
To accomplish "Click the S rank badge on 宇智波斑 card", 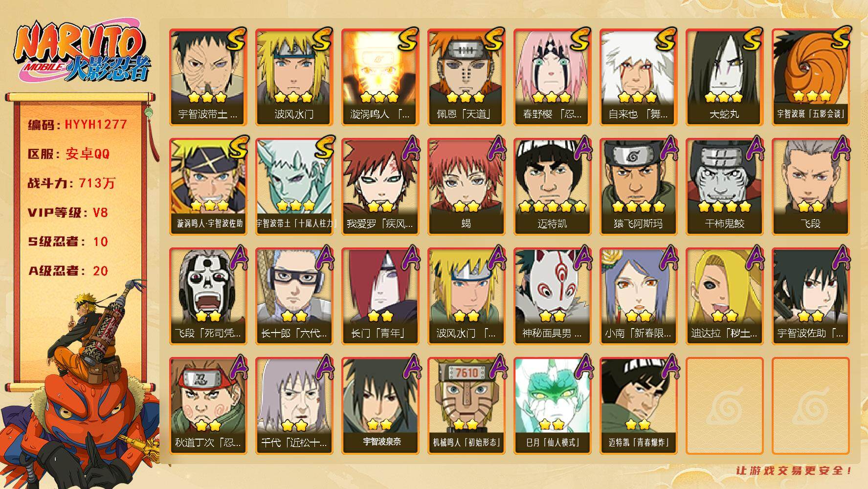I will coord(840,38).
